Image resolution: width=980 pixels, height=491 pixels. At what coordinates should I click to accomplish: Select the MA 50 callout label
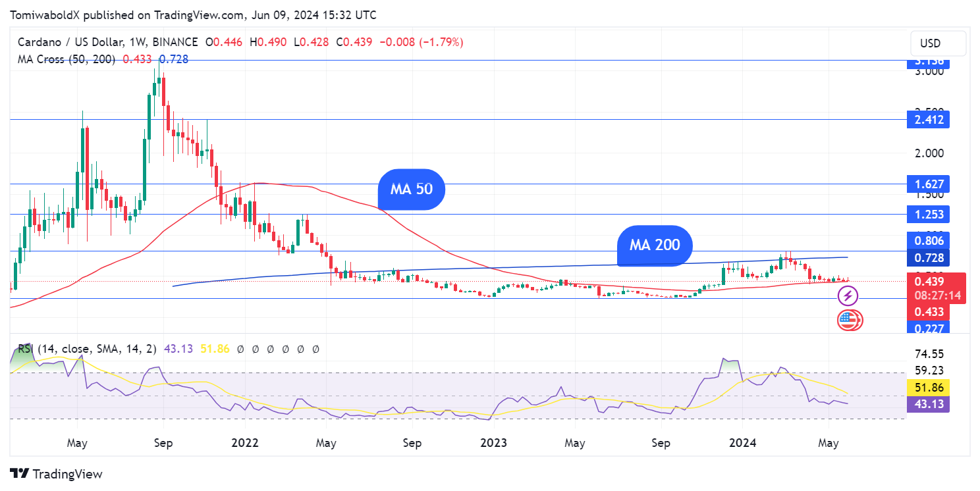(411, 190)
